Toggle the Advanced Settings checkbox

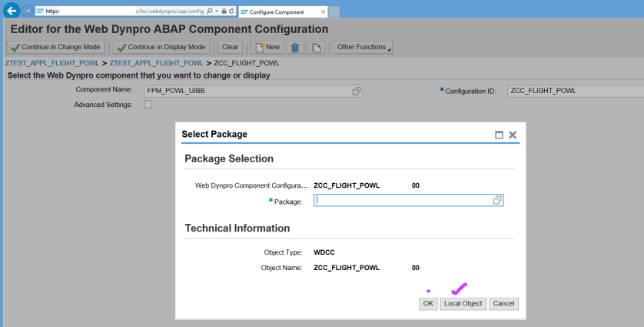point(148,105)
